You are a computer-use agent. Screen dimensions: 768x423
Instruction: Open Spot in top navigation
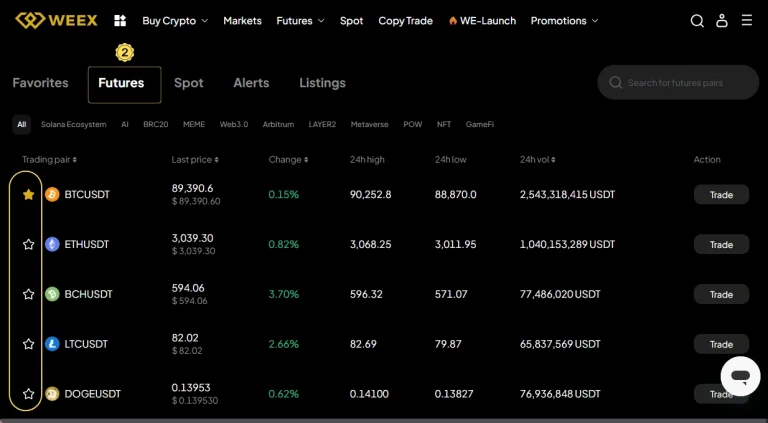pos(352,21)
